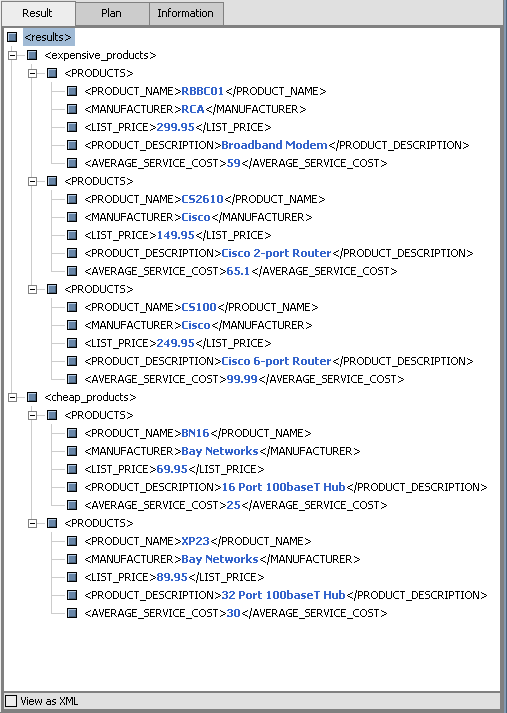Open the Information tab

point(186,13)
